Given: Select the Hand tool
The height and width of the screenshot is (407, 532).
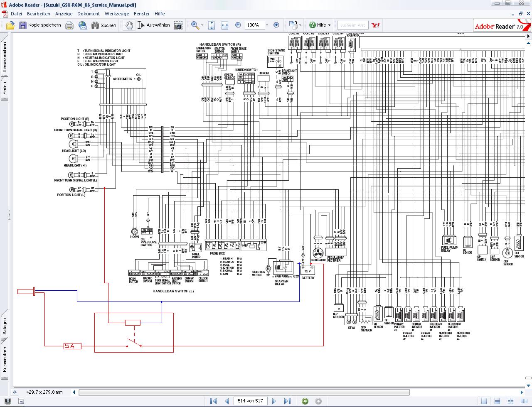Looking at the screenshot, I should [x=129, y=25].
